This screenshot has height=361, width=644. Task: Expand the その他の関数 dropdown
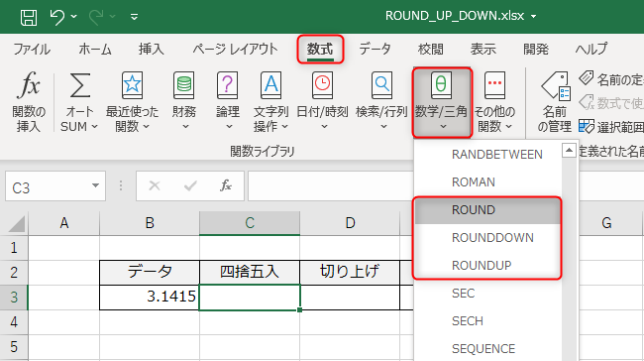(x=494, y=102)
